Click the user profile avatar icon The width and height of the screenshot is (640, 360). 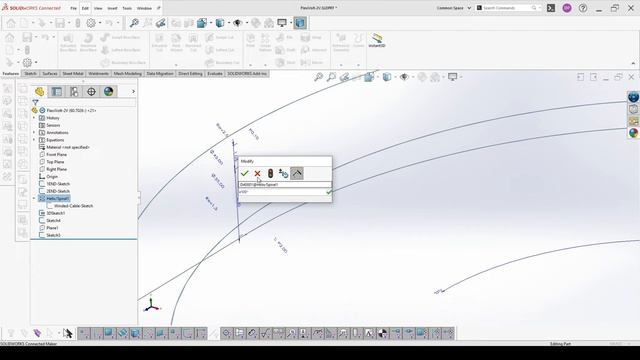[567, 8]
